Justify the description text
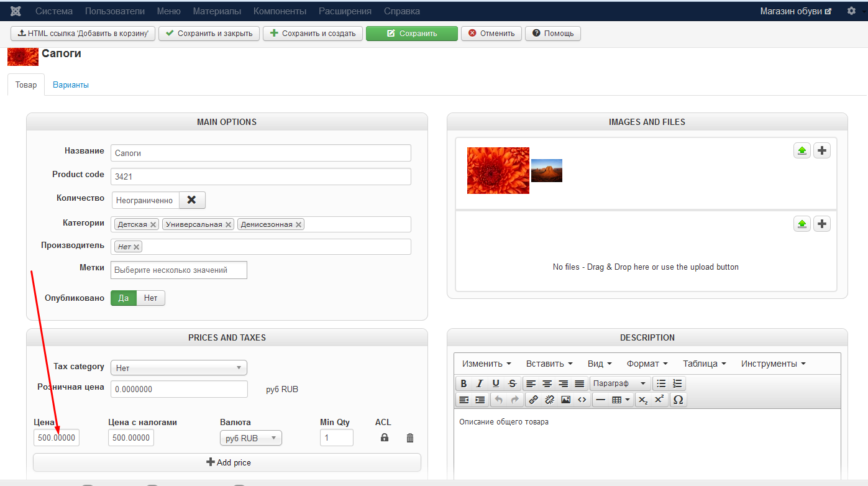This screenshot has width=868, height=486. click(x=580, y=383)
